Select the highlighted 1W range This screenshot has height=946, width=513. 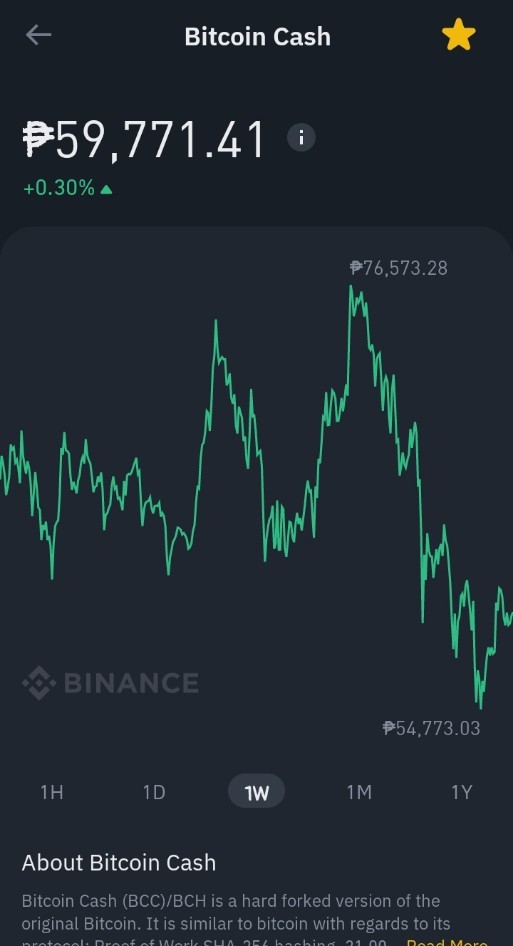tap(256, 791)
